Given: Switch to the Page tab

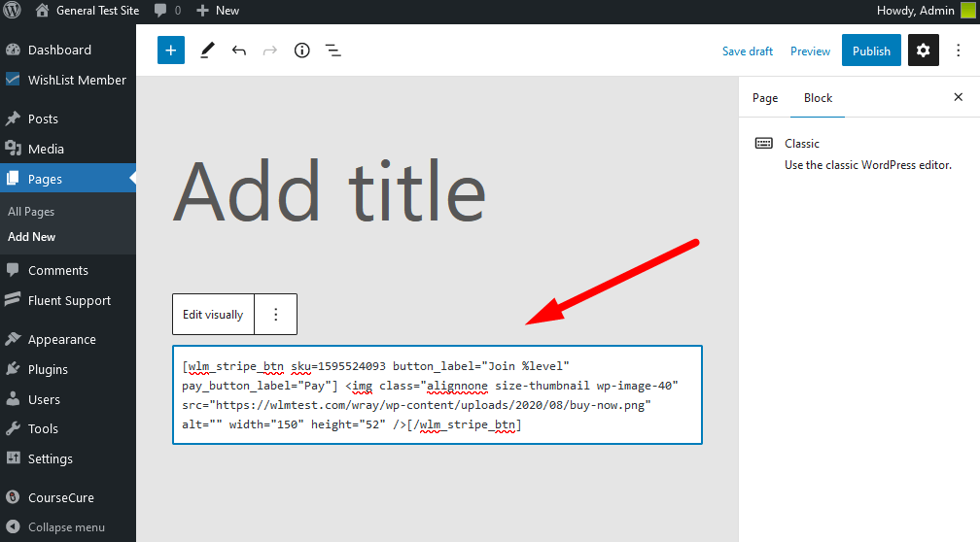Looking at the screenshot, I should pyautogui.click(x=765, y=98).
